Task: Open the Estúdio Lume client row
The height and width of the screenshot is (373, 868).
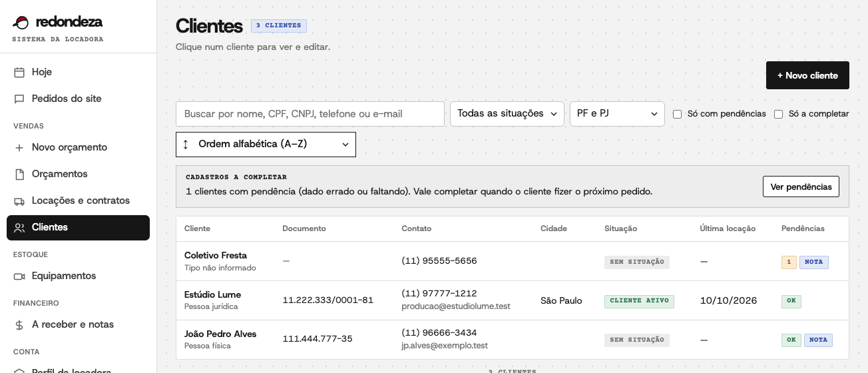Action: [513, 300]
